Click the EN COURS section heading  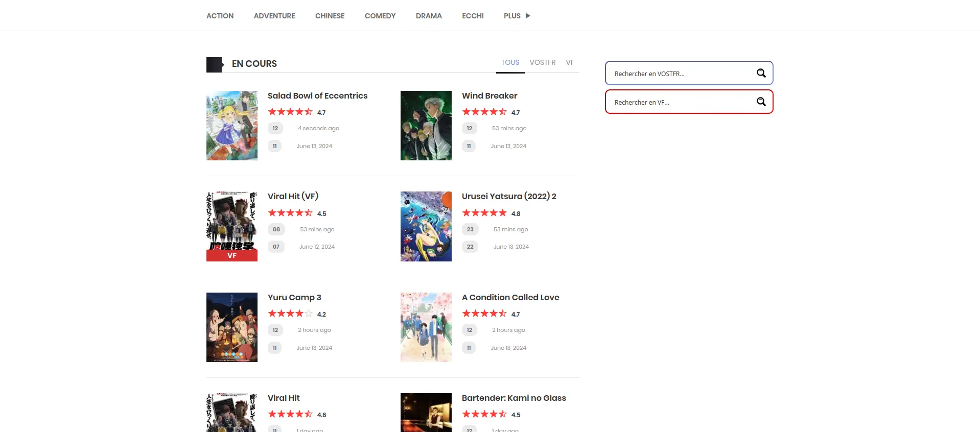254,64
